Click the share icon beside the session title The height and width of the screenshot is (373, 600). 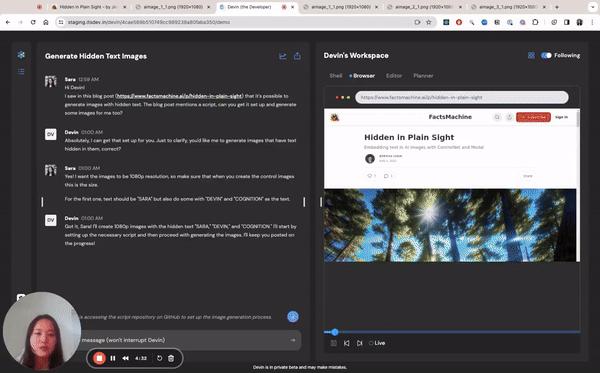coord(297,56)
